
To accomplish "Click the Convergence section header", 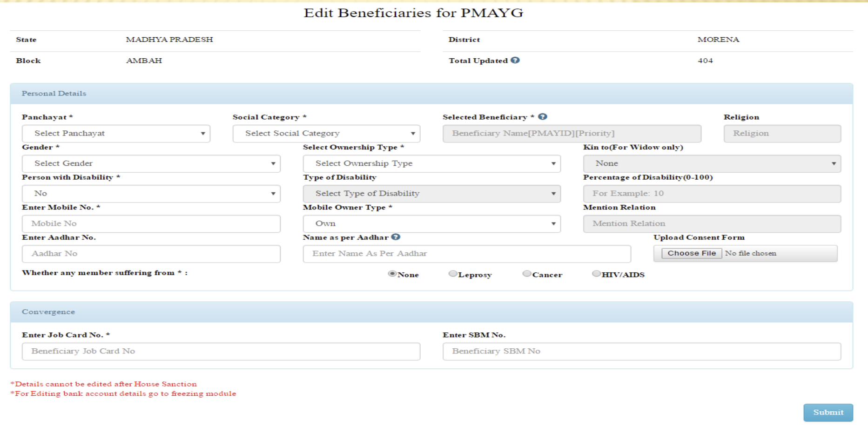I will (x=48, y=312).
